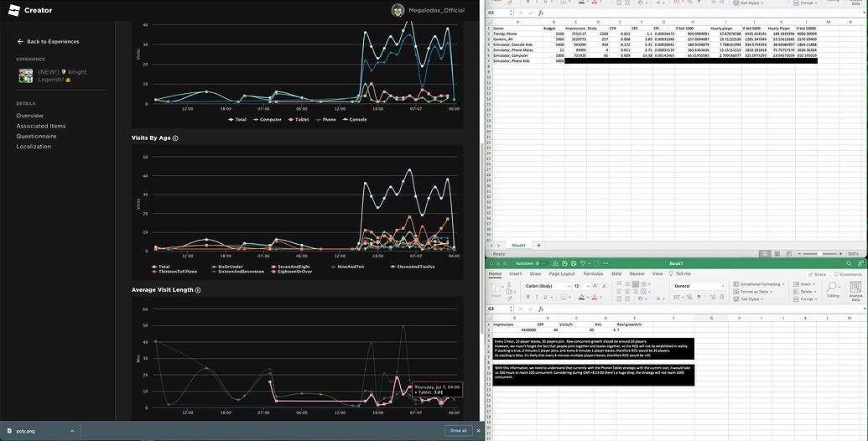Open the General number format dropdown
This screenshot has width=868, height=441.
[699, 286]
